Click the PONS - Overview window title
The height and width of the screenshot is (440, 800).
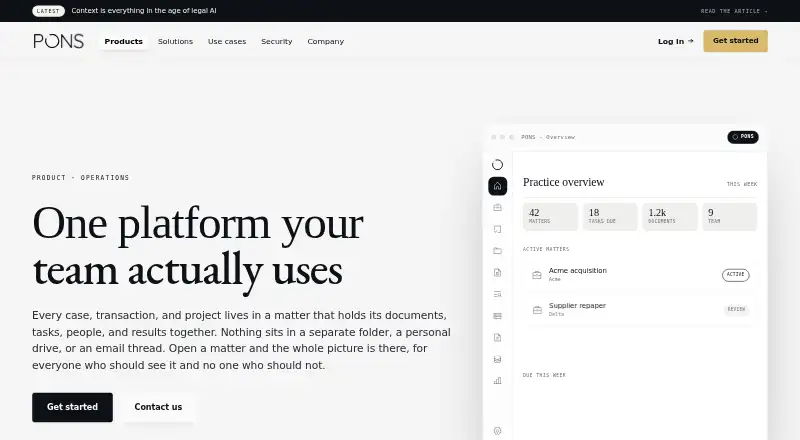tap(548, 137)
